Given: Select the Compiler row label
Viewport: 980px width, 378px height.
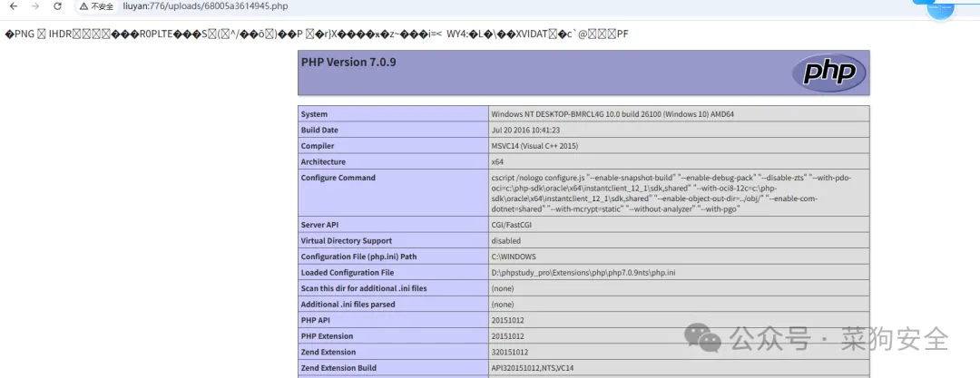Looking at the screenshot, I should (x=318, y=146).
